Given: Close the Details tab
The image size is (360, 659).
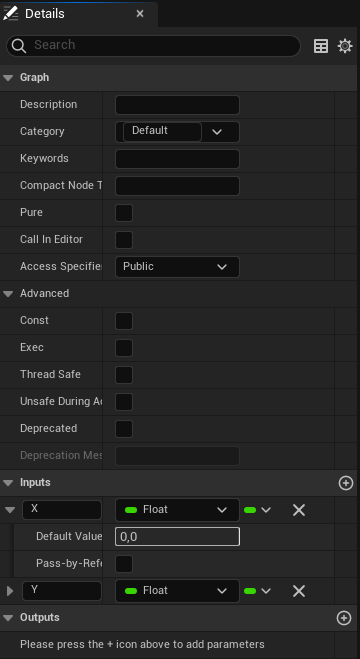Looking at the screenshot, I should [140, 14].
